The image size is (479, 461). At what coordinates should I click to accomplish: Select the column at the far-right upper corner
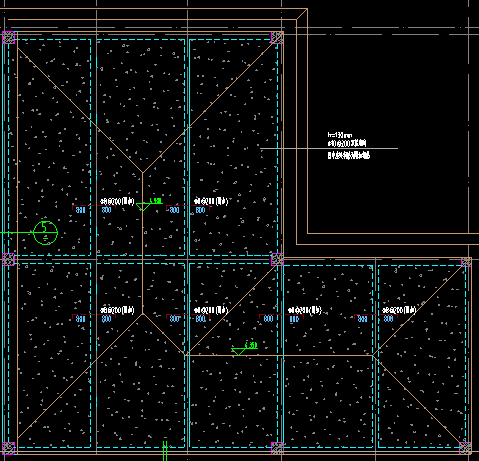pyautogui.click(x=466, y=262)
